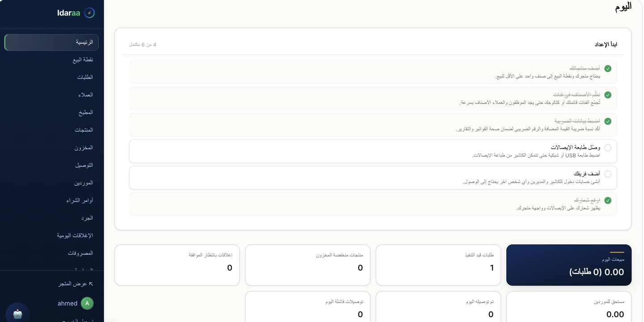Navigate to المنتجات in sidebar
The image size is (644, 322).
click(x=51, y=130)
